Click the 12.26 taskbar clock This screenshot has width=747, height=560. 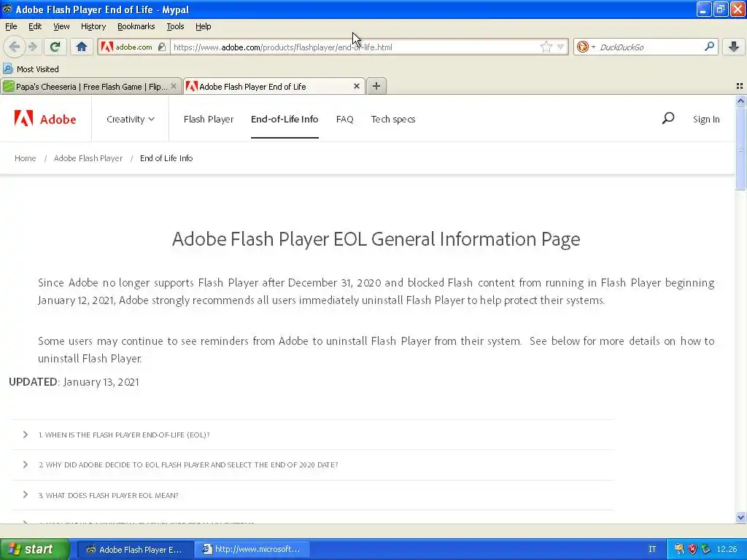point(727,549)
